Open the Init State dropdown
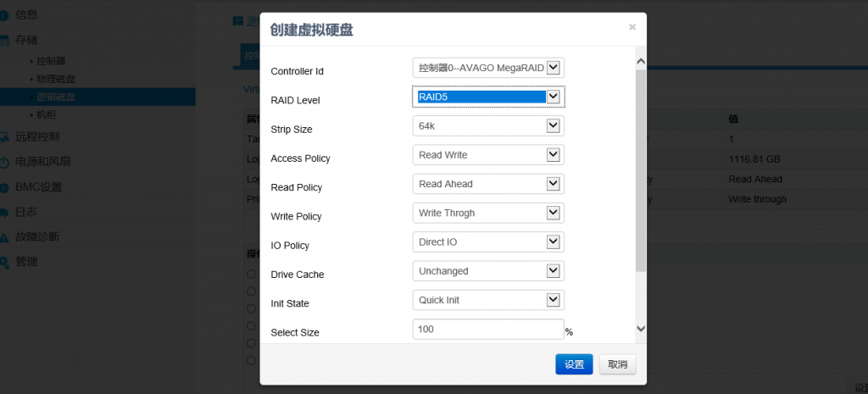 tap(487, 300)
